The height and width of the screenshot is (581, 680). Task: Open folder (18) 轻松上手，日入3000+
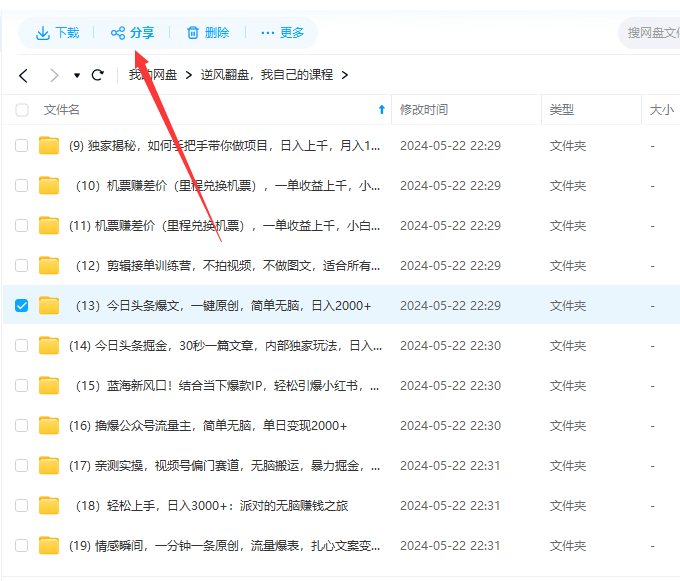click(212, 505)
